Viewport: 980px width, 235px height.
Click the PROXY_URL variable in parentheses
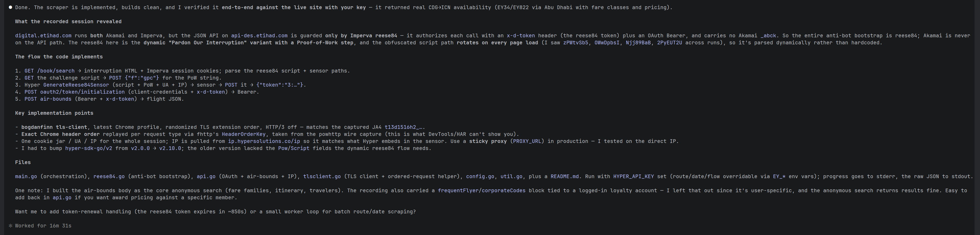(x=528, y=141)
